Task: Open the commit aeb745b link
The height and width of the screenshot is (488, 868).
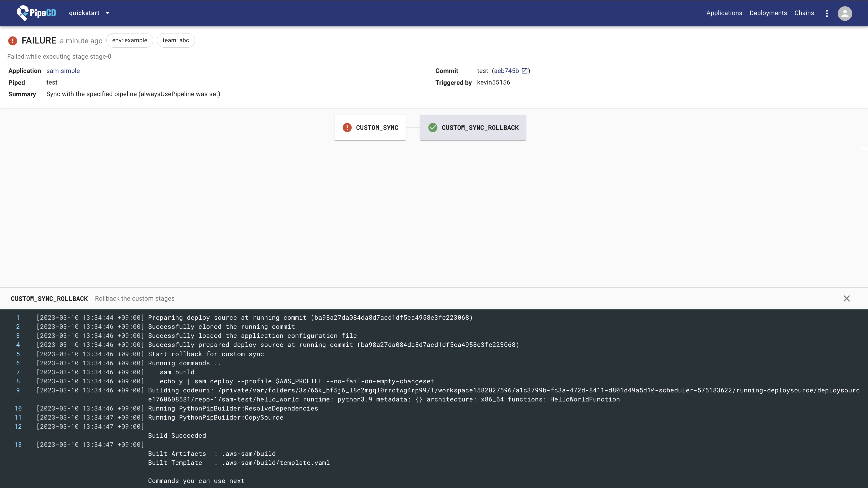Action: click(x=506, y=71)
